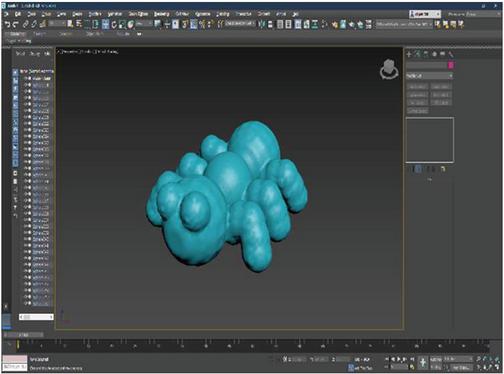This screenshot has height=374, width=504.
Task: Open Select by Name dialog icon
Action: pos(78,24)
